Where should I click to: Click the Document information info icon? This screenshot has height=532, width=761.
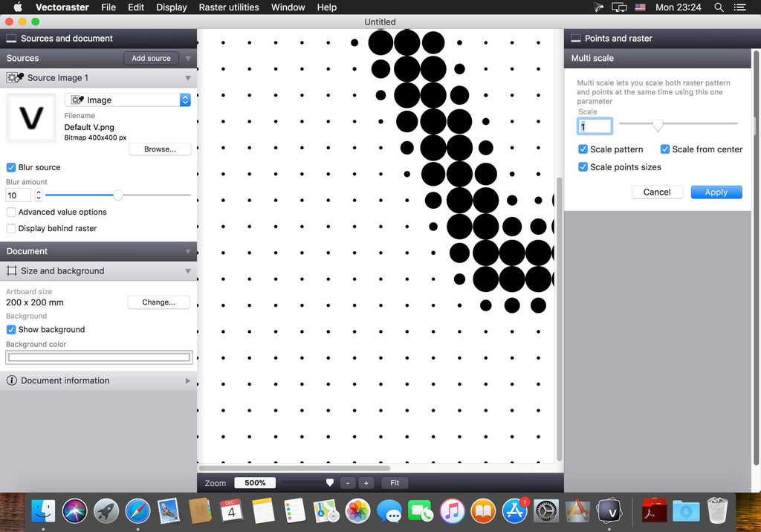click(x=12, y=380)
